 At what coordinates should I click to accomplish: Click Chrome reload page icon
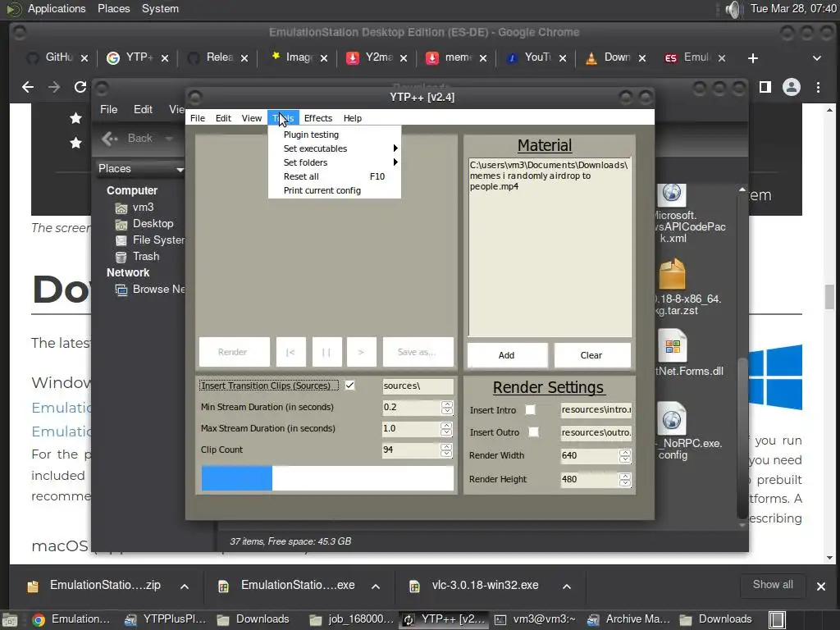[x=80, y=87]
